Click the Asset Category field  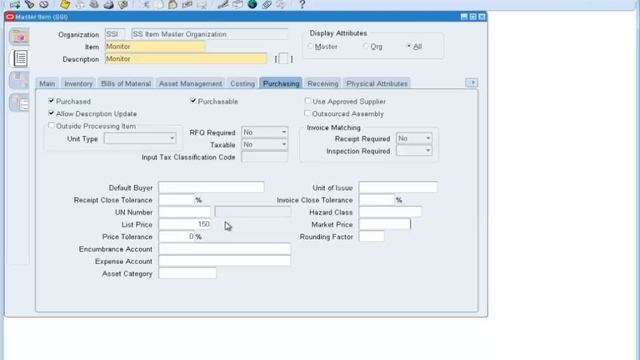(x=187, y=273)
